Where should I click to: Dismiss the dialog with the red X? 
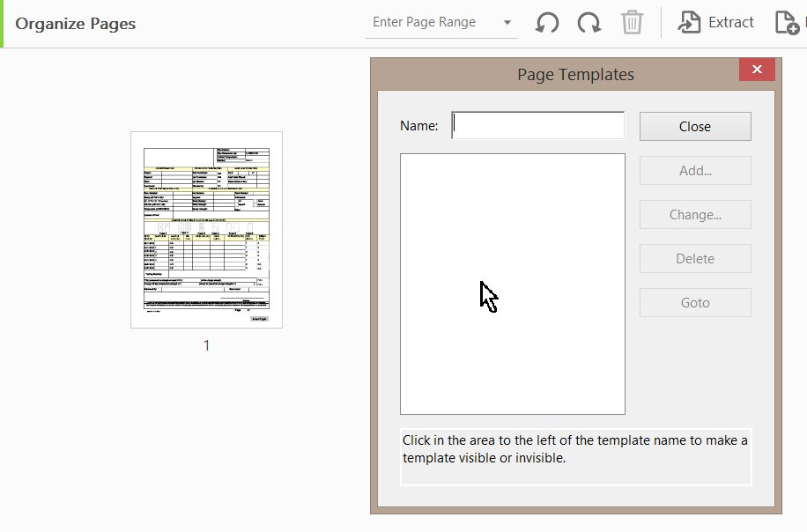click(757, 69)
